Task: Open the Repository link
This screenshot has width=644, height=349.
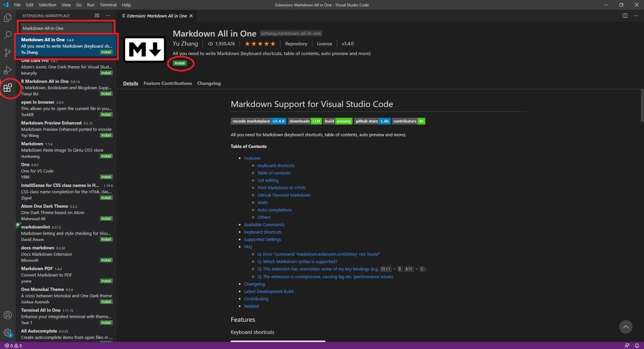Action: click(296, 43)
